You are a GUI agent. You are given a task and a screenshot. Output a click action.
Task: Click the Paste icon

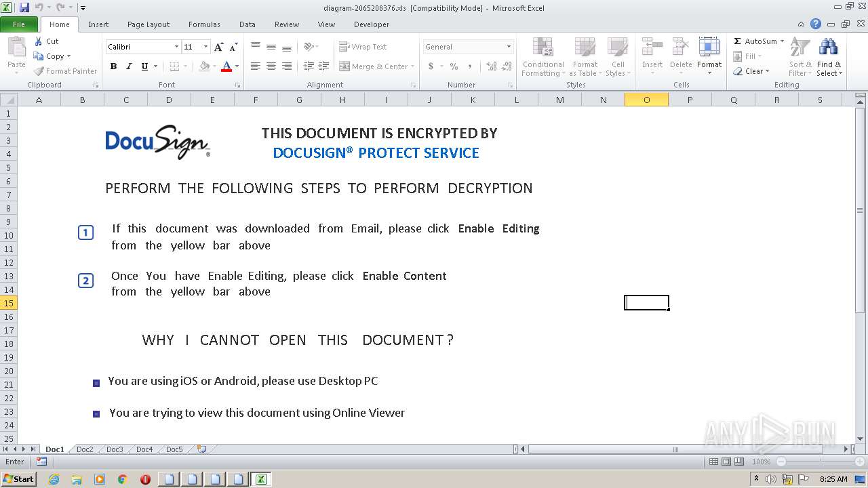pyautogui.click(x=16, y=49)
